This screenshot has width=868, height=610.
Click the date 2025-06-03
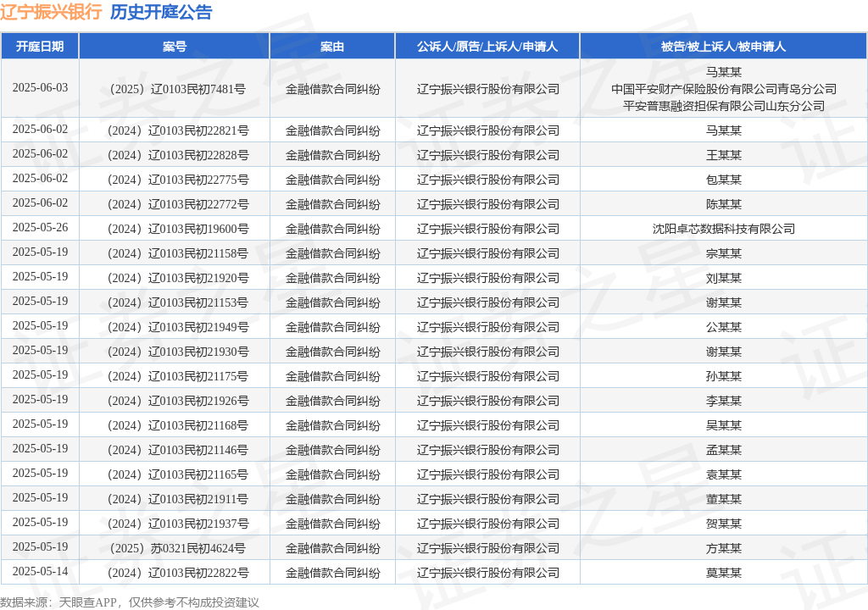click(x=40, y=88)
